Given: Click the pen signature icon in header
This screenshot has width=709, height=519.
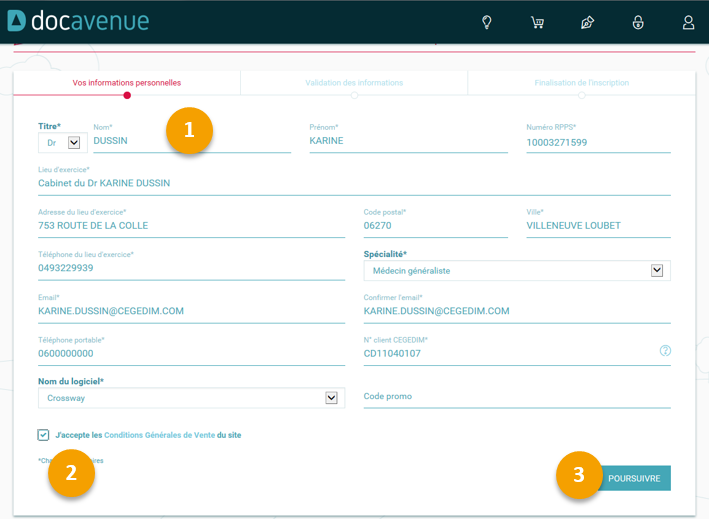Looking at the screenshot, I should pos(587,22).
